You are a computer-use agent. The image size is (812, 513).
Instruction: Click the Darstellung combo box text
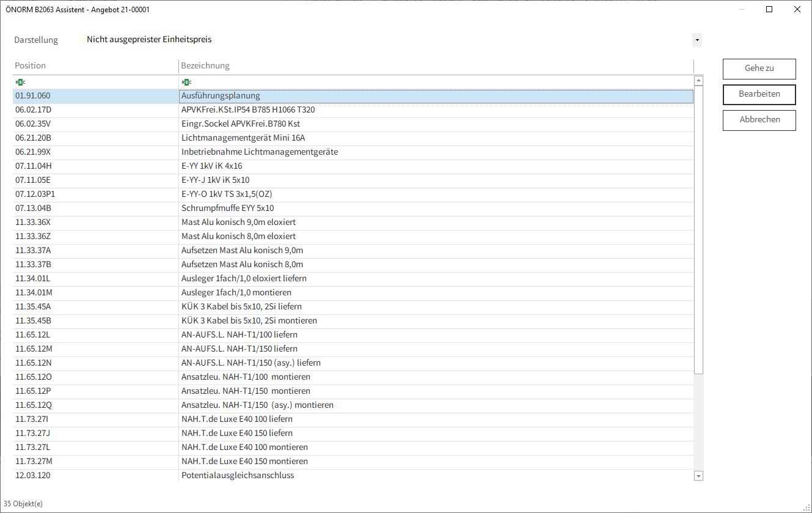point(149,40)
